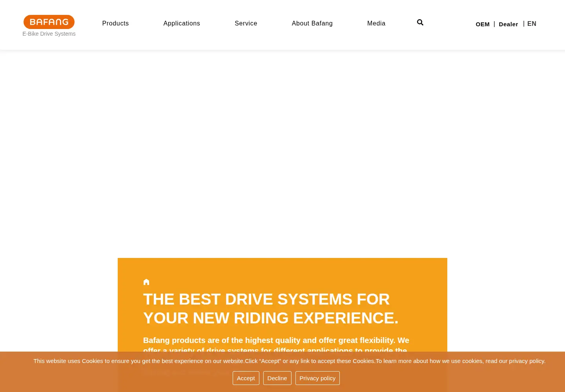Viewport: 565px width, 392px height.
Task: Click the E-Bike Drive Systems tagline
Action: 49,34
